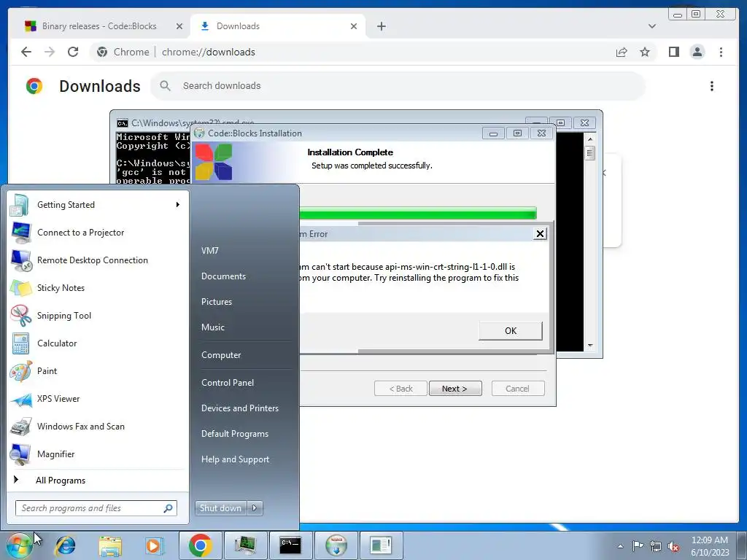
Task: Open Default Programs
Action: (235, 434)
